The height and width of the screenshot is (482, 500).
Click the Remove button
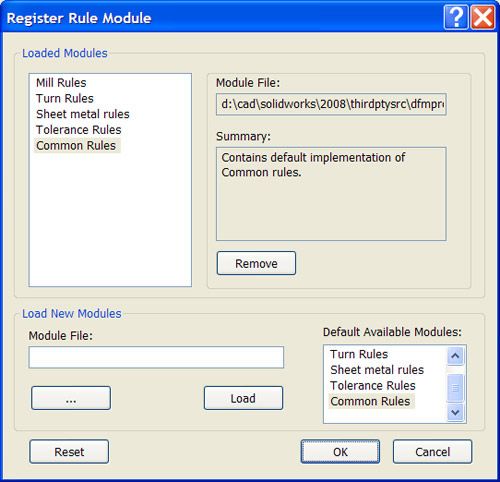pyautogui.click(x=256, y=263)
